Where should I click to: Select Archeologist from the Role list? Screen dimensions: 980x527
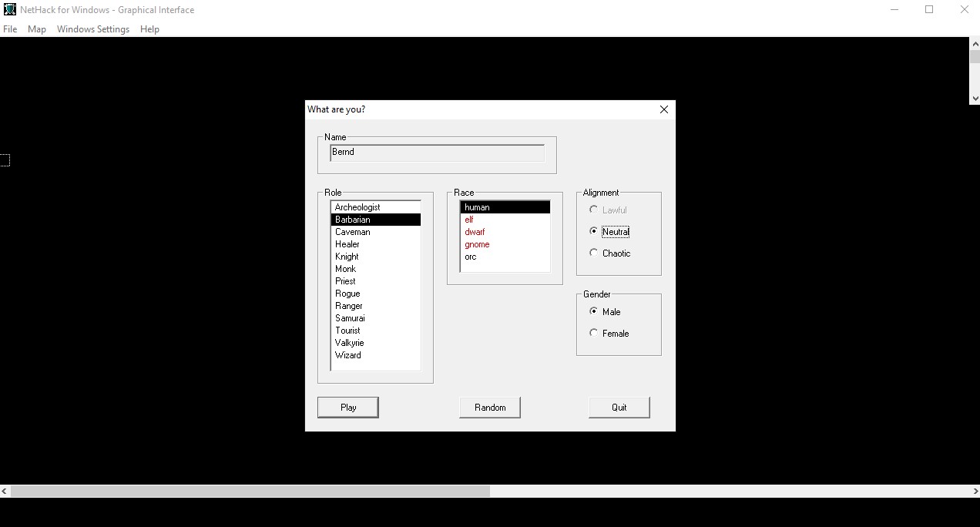(x=357, y=207)
